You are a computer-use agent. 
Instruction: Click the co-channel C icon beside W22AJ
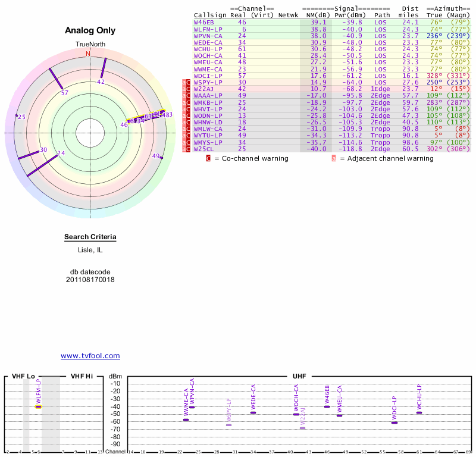[x=189, y=89]
